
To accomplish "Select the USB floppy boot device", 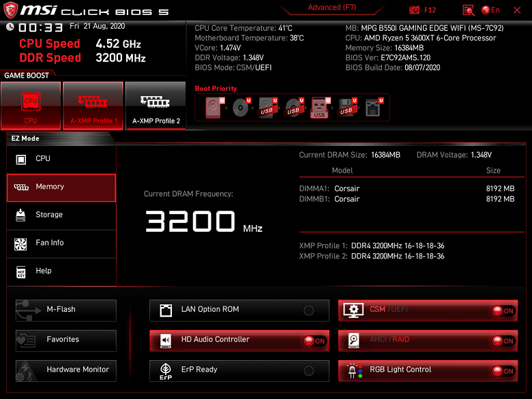I will pyautogui.click(x=346, y=108).
